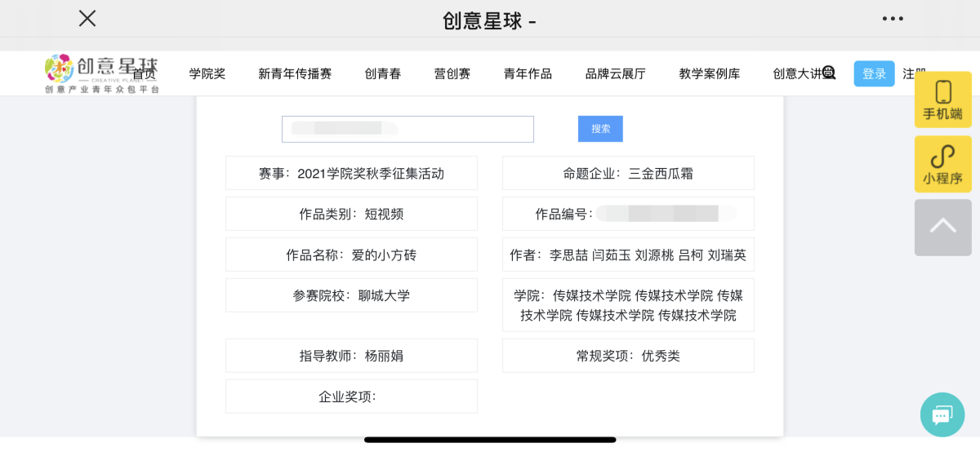Open the 手机端 mobile version shortcut
Viewport: 980px width, 452px height.
pyautogui.click(x=942, y=100)
